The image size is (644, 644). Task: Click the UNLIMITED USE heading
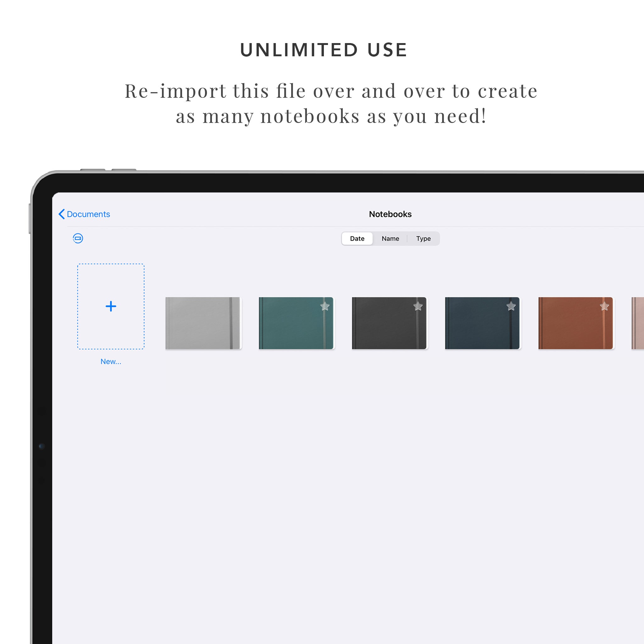click(x=324, y=50)
